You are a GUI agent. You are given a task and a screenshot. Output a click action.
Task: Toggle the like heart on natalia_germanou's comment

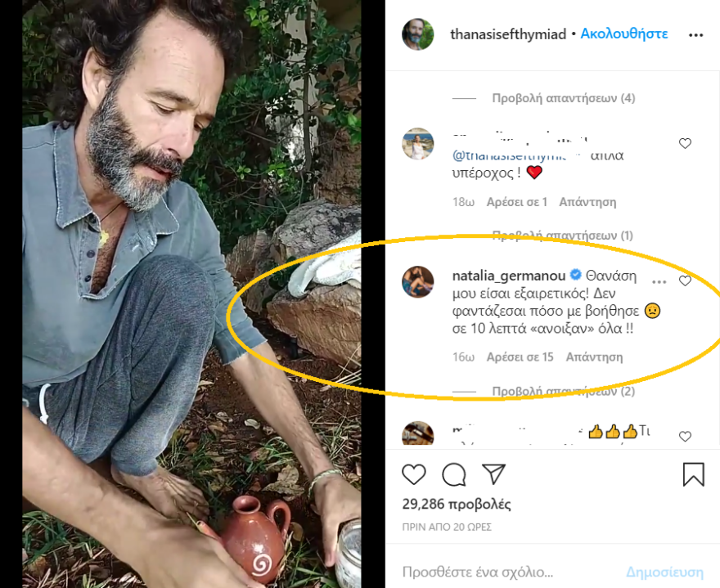point(685,281)
